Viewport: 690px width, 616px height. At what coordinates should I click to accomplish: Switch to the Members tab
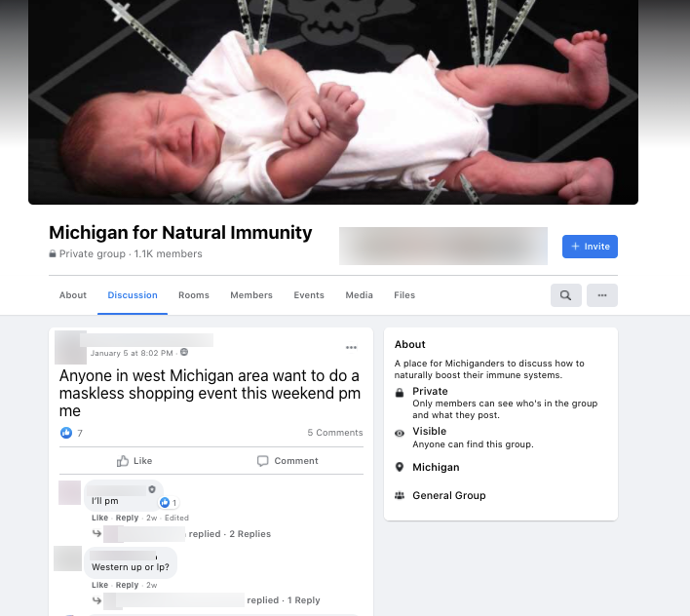[251, 295]
